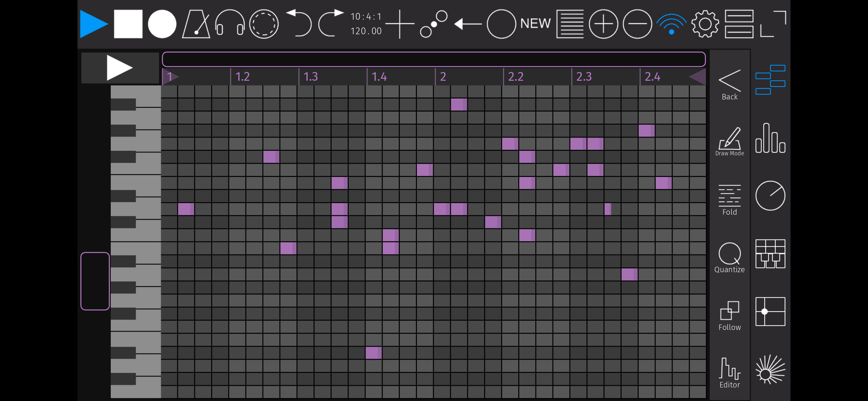
Task: Open the mixer bars icon in sidebar
Action: pyautogui.click(x=770, y=138)
